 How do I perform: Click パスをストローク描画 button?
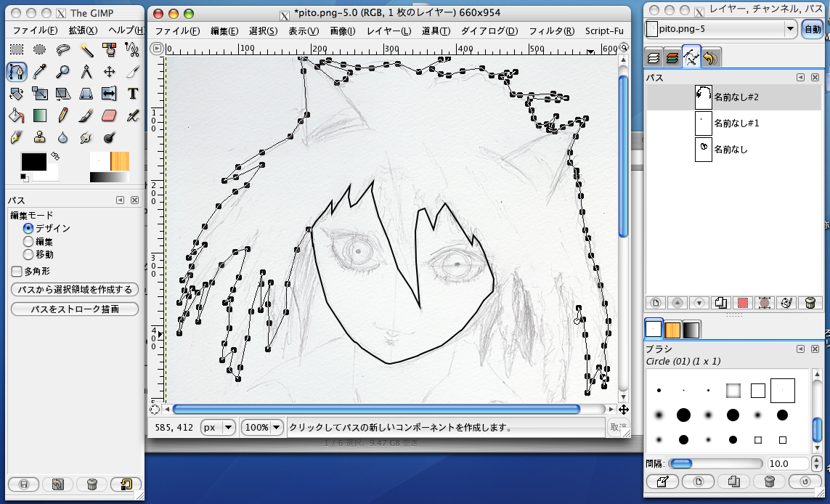pos(75,309)
